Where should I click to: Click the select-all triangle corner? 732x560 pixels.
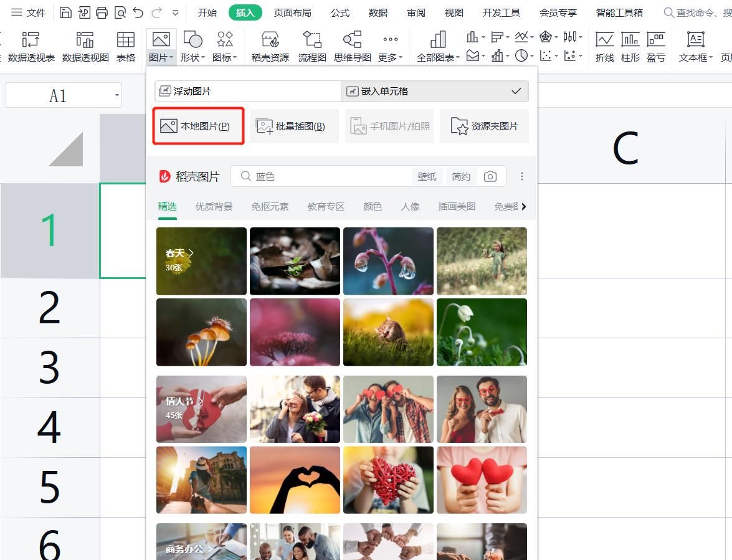[x=66, y=149]
